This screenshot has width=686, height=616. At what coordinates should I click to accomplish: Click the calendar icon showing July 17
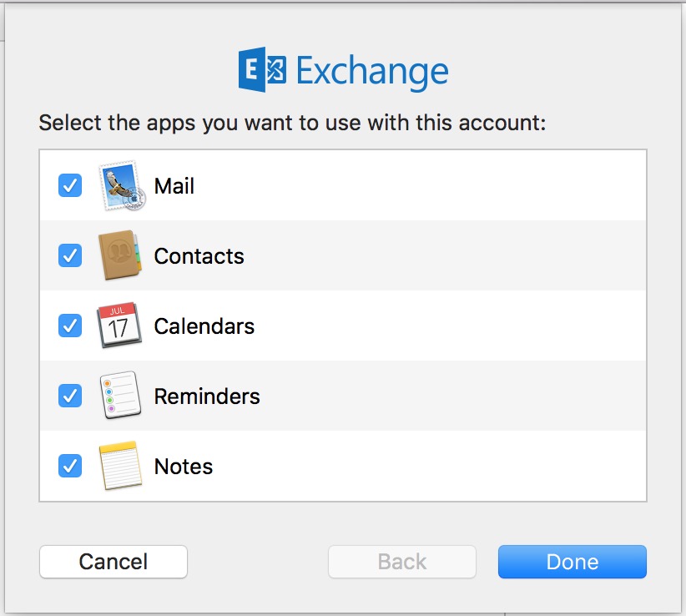[x=121, y=326]
